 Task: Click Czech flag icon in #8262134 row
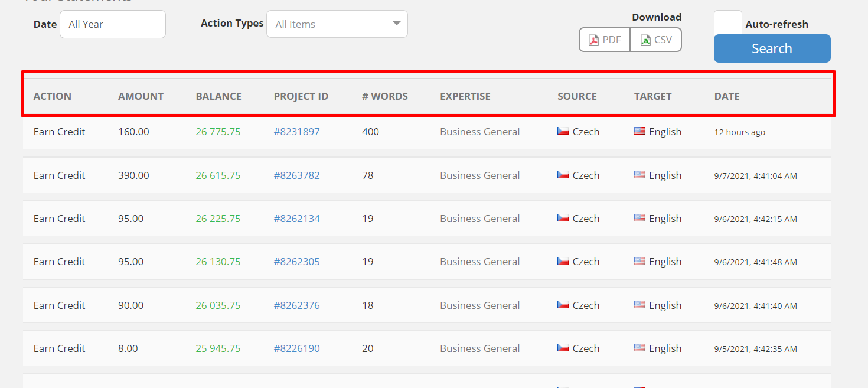tap(563, 218)
